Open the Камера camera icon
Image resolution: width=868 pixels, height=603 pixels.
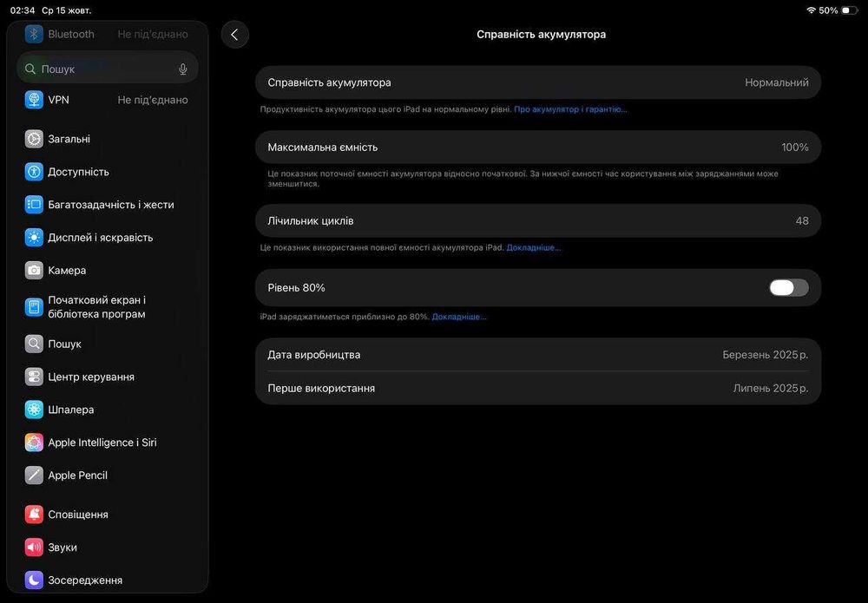click(x=34, y=271)
